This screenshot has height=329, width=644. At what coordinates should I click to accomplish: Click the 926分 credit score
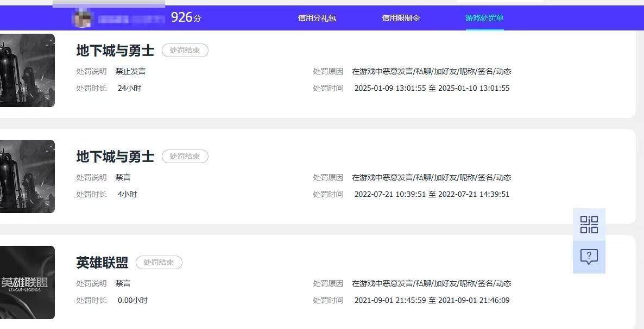coord(186,17)
